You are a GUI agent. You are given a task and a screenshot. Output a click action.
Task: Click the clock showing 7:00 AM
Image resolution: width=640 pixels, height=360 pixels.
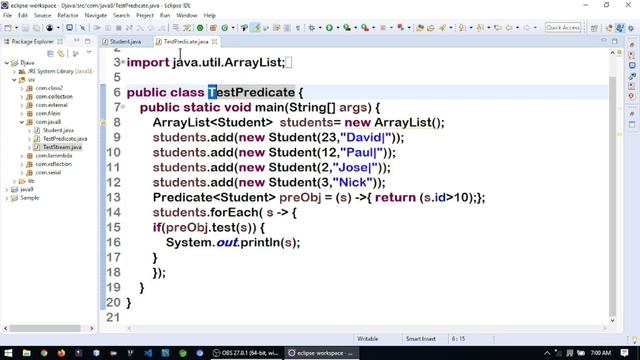click(x=601, y=353)
